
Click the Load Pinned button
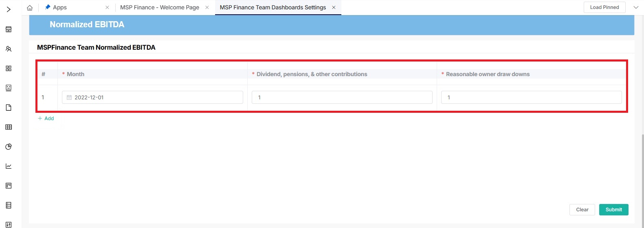(604, 7)
